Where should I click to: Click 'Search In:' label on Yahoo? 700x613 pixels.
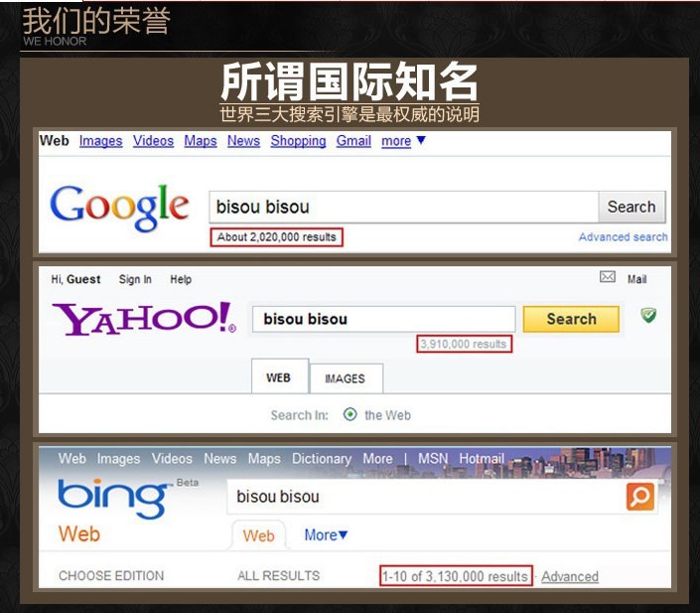[x=299, y=415]
